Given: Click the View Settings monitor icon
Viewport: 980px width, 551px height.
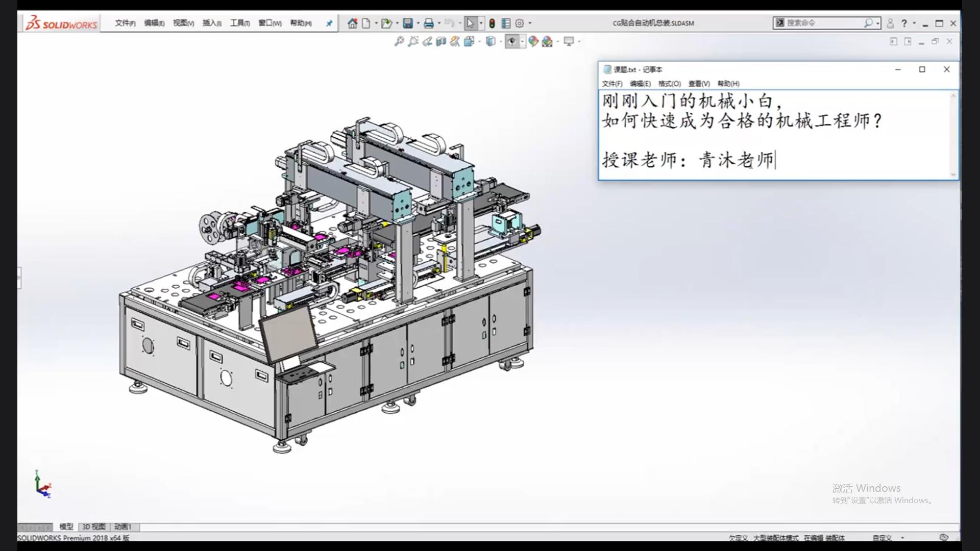Looking at the screenshot, I should [x=569, y=41].
